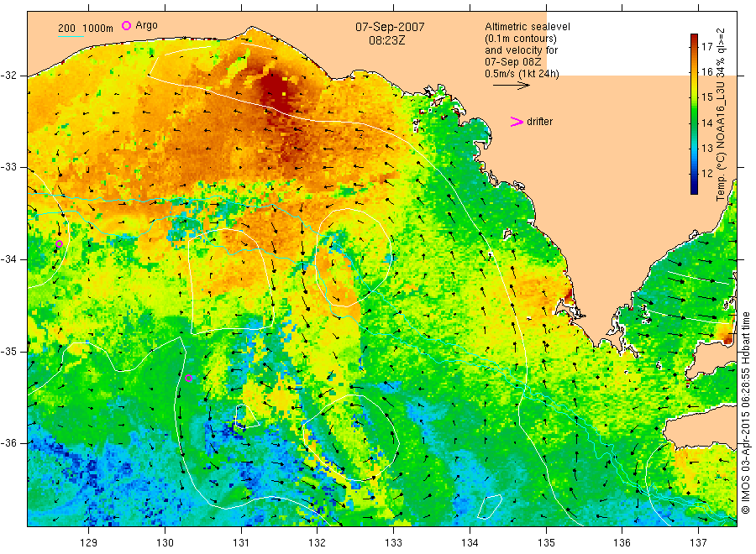Click the '(0.1m contours)' text
The width and height of the screenshot is (756, 554).
(521, 39)
